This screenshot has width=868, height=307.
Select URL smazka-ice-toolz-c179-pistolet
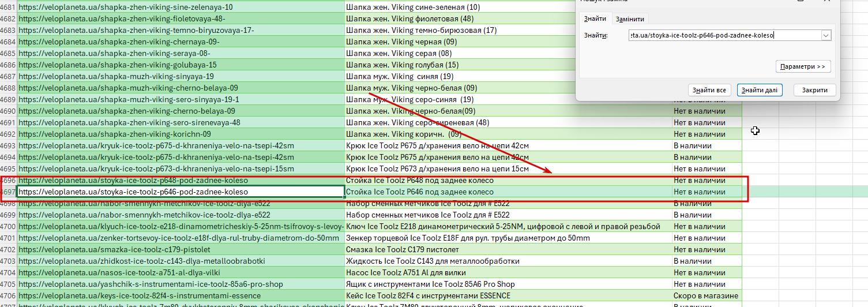point(181,249)
